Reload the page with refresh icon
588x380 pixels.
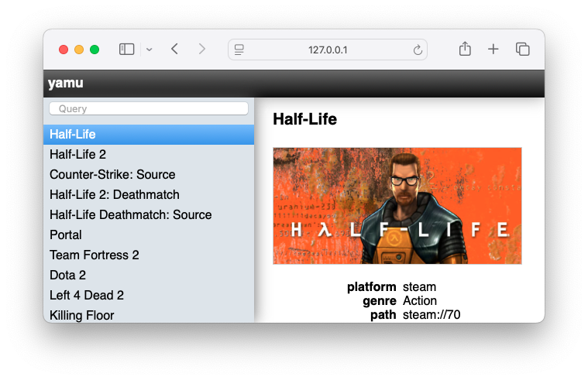coord(418,50)
